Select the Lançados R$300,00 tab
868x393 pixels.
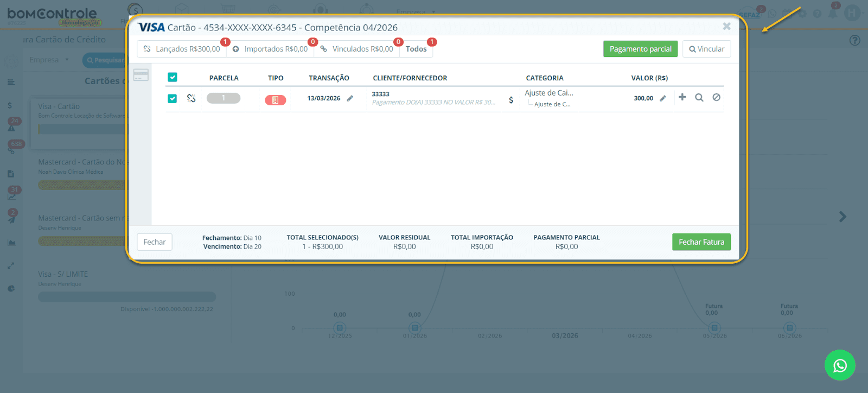coord(182,49)
